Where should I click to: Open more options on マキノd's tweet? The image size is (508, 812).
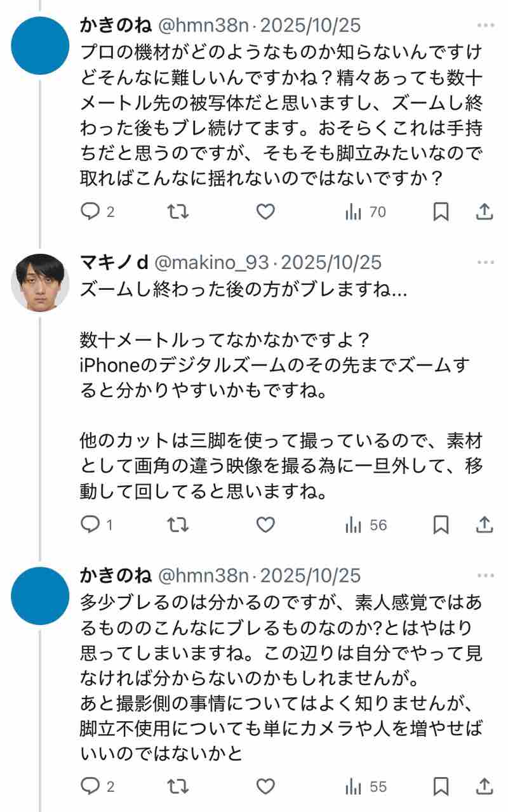point(485,263)
